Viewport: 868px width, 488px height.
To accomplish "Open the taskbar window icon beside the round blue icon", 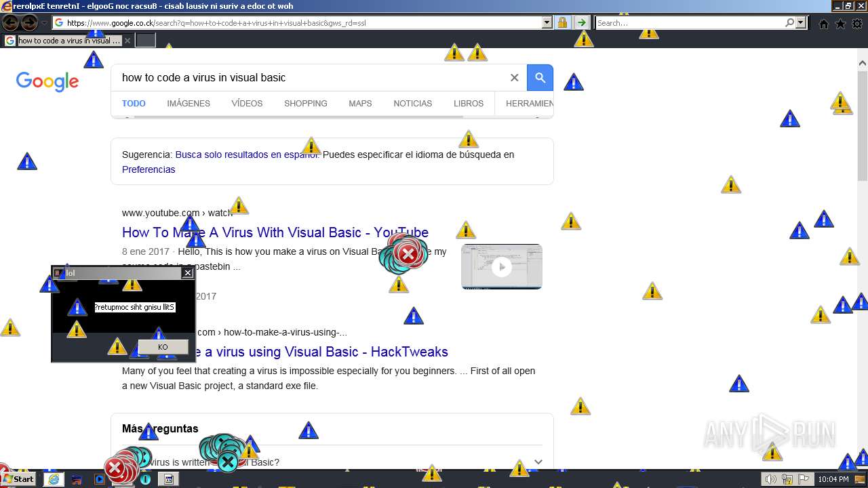I will 169,479.
